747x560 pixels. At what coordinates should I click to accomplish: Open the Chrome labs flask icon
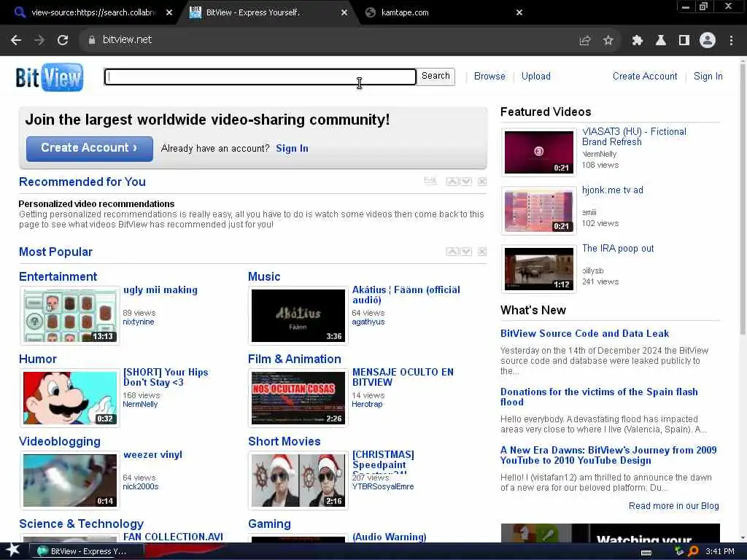(x=660, y=41)
